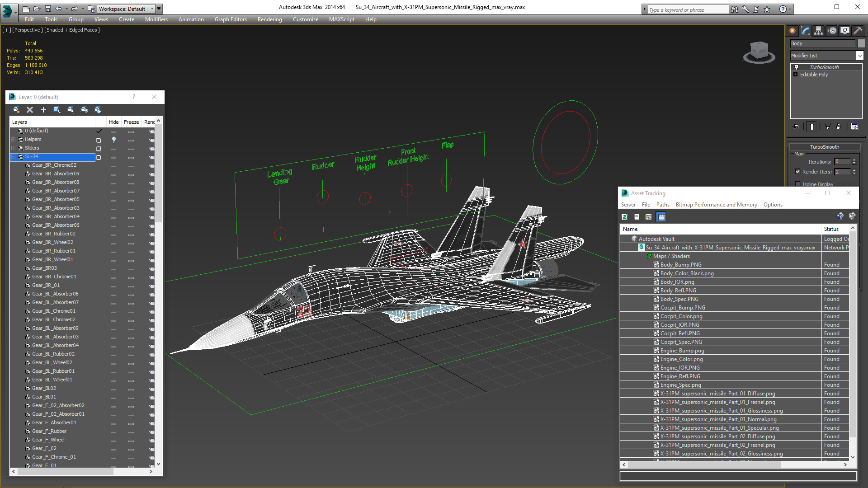Click the Create New Layer icon in the layer dialog
This screenshot has height=488, width=868.
click(16, 110)
